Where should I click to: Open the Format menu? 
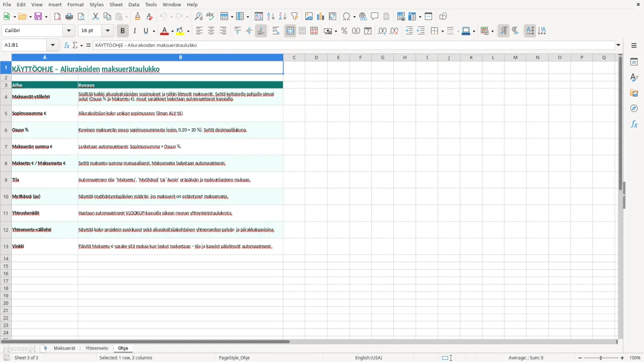pyautogui.click(x=75, y=4)
